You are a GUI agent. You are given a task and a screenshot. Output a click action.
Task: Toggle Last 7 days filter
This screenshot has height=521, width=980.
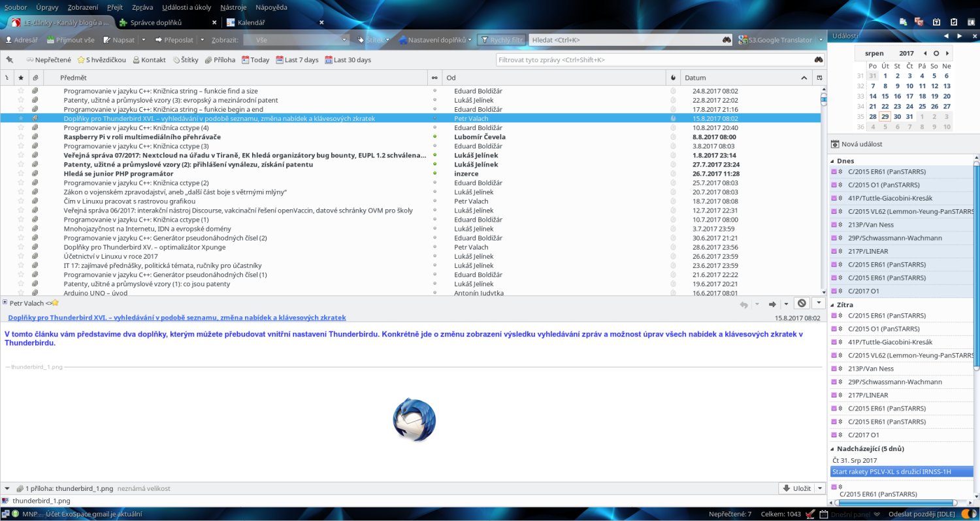tap(297, 59)
